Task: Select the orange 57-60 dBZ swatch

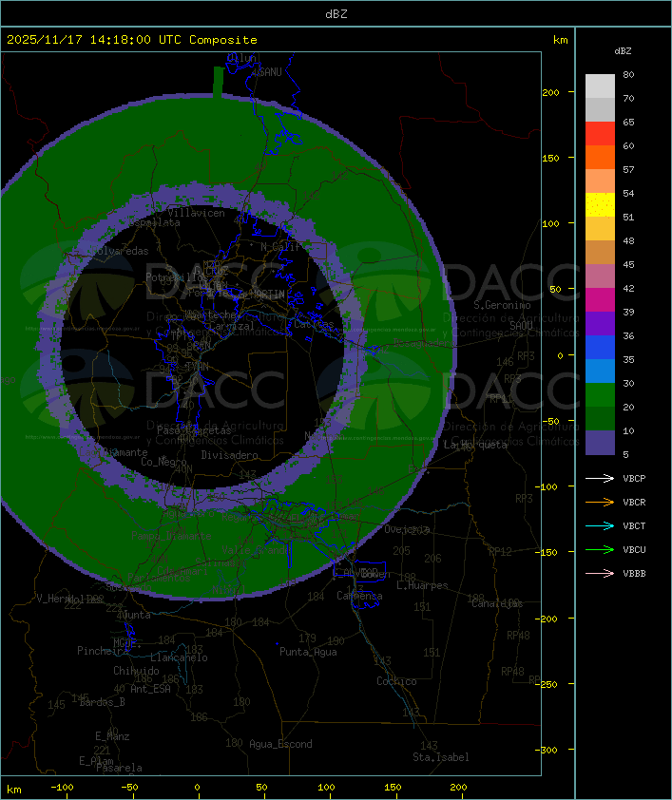Action: [600, 157]
